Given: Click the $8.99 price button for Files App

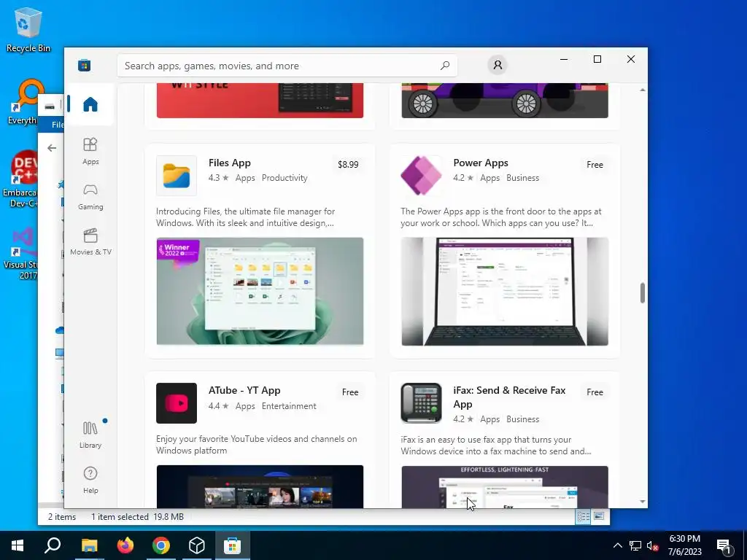Looking at the screenshot, I should pyautogui.click(x=348, y=164).
